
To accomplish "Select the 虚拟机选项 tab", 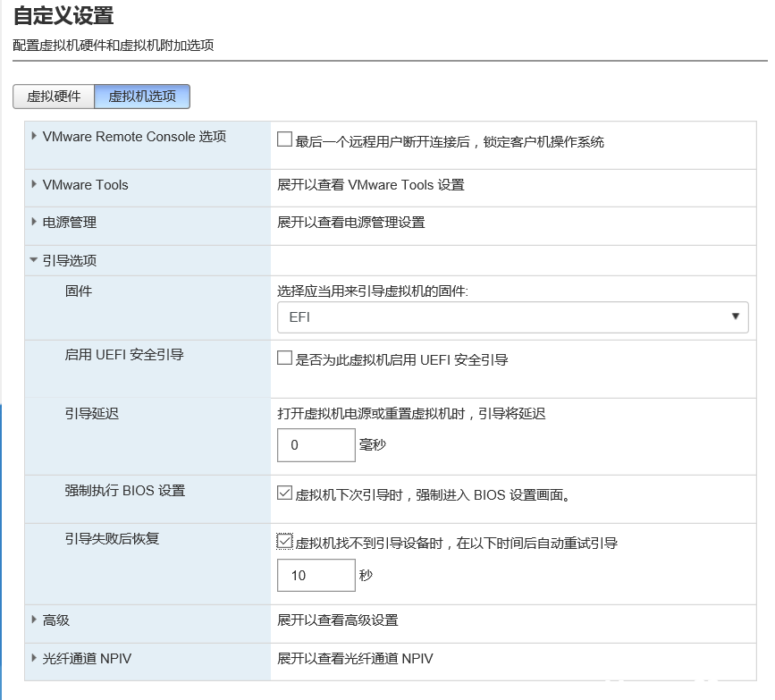I will (x=141, y=97).
